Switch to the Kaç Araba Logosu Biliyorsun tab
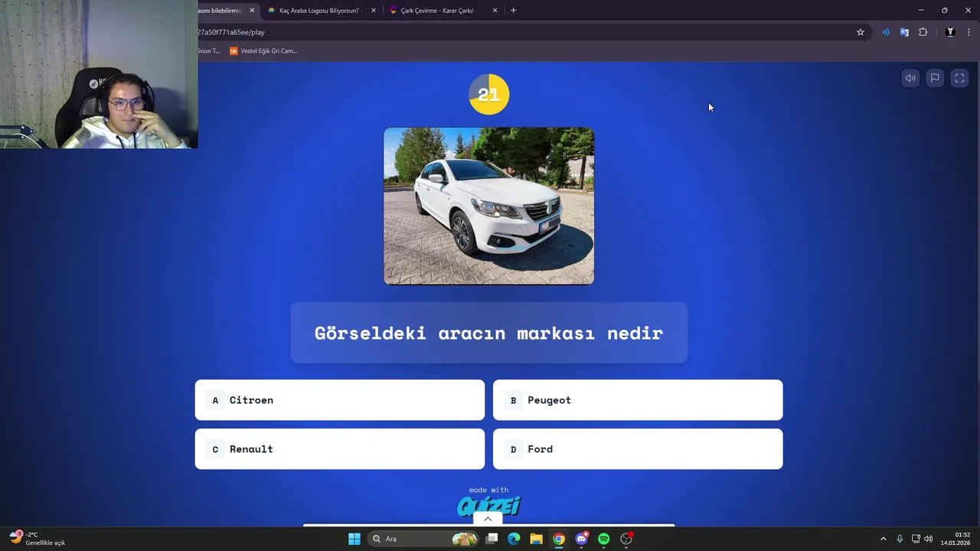Screen dimensions: 980x551 coord(318,11)
